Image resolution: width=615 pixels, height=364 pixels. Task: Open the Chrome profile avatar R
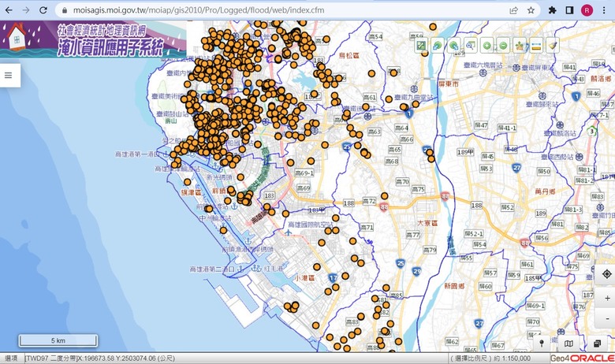pos(587,10)
